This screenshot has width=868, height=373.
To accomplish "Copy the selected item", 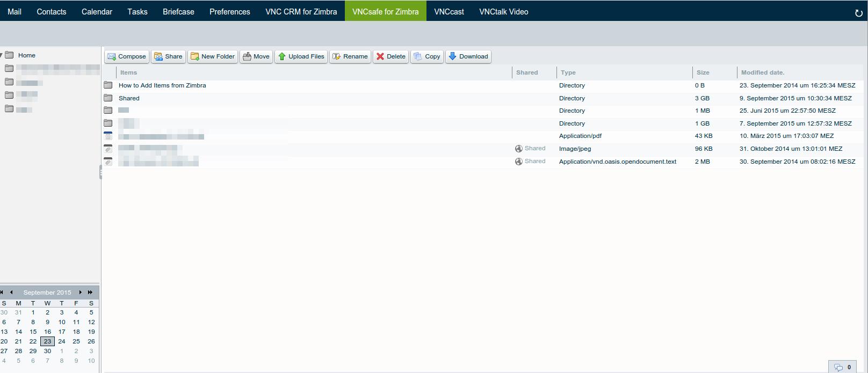I will pyautogui.click(x=427, y=56).
